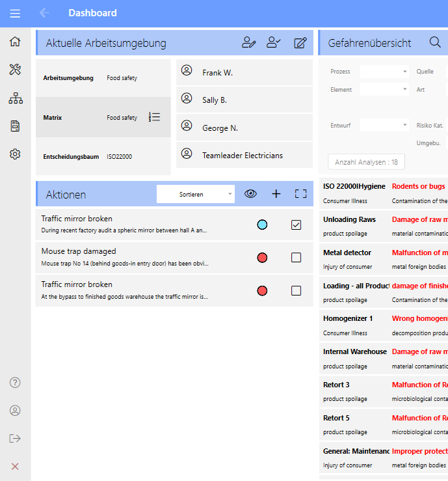Expand Aktionen panel to fullscreen
448x481 pixels.
[x=300, y=193]
